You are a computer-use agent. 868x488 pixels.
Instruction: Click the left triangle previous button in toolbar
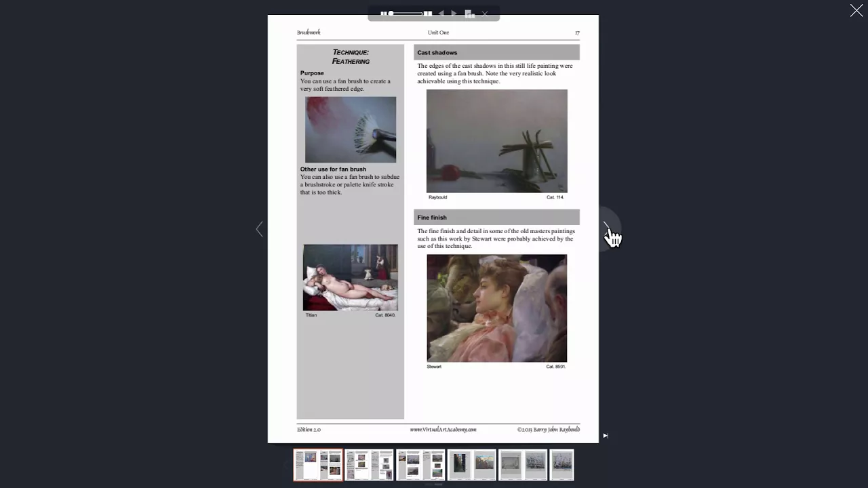pos(441,14)
